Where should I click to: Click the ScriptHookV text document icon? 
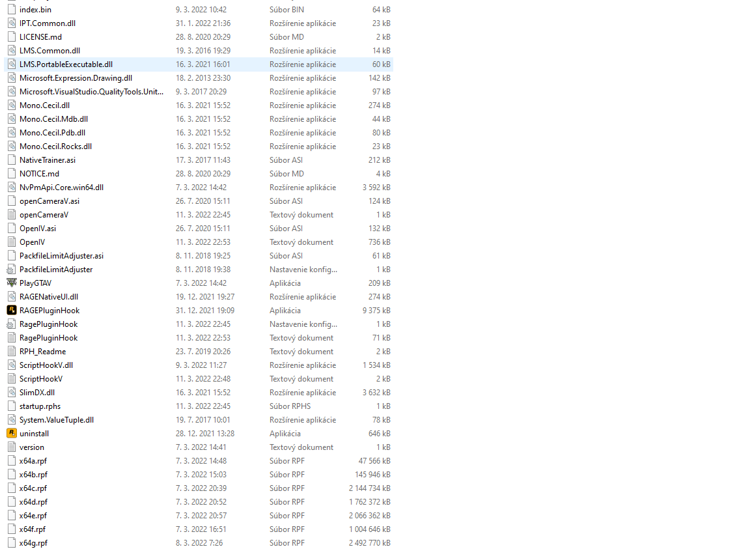[12, 379]
